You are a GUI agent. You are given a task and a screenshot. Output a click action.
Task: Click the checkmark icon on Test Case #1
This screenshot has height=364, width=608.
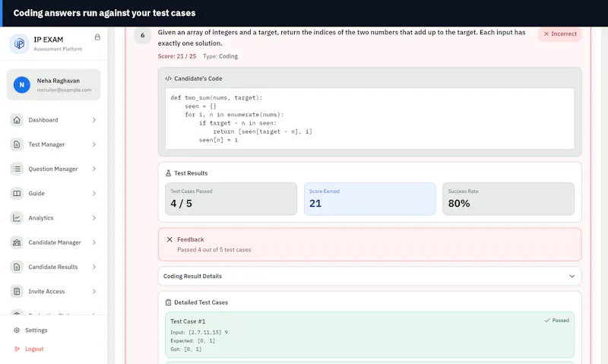point(547,320)
